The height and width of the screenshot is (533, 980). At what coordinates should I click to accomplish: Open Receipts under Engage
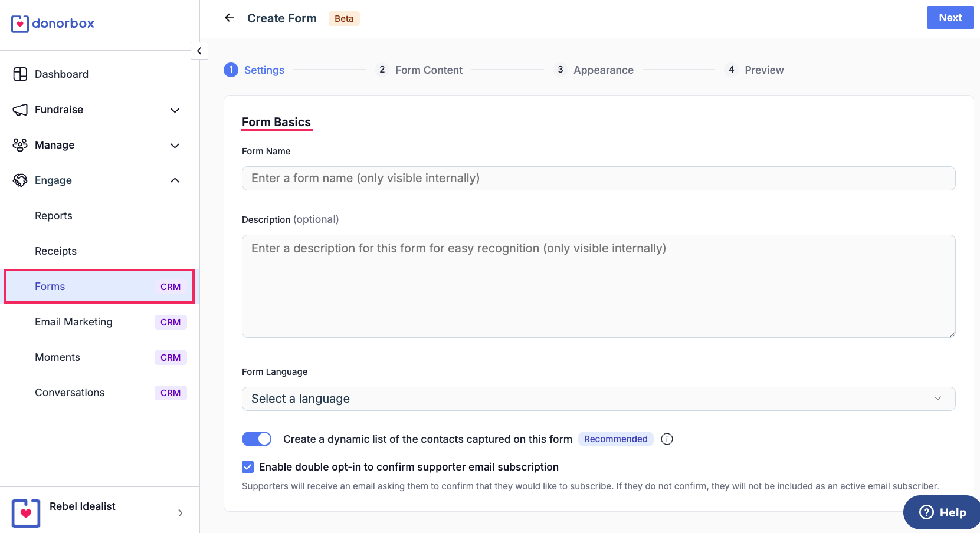[x=99, y=251]
